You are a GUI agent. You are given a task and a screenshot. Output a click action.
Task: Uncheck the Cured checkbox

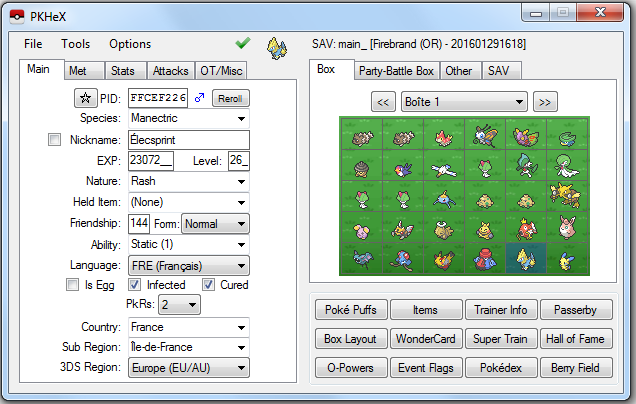coord(208,285)
